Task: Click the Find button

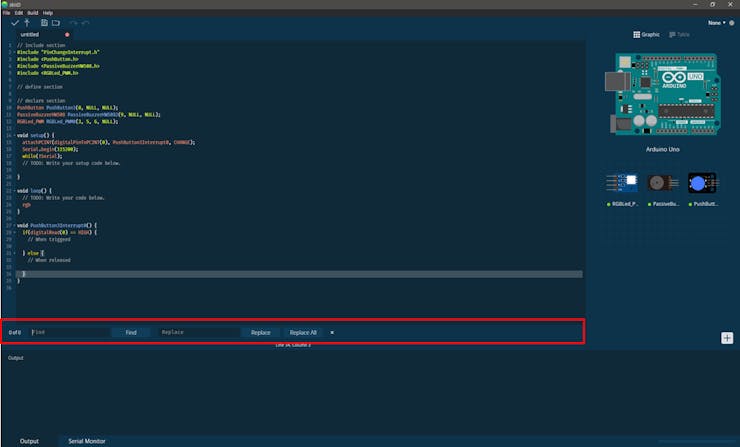Action: point(131,332)
